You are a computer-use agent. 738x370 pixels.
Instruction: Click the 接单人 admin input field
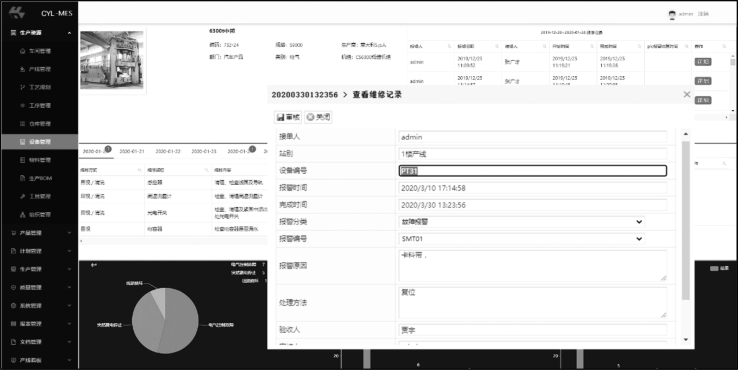pos(533,137)
